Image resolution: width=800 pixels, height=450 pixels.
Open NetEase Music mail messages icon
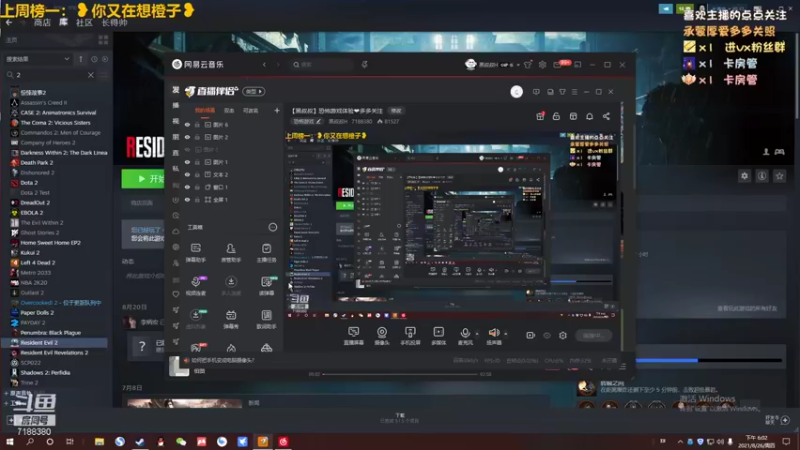[x=558, y=65]
